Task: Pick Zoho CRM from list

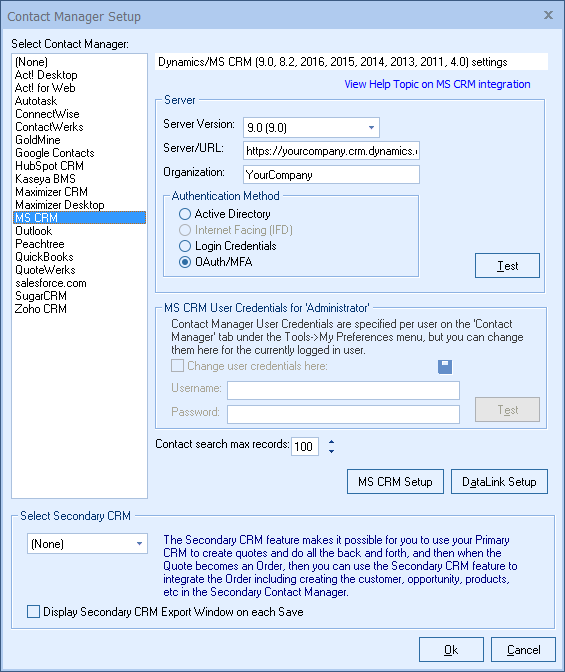Action: pyautogui.click(x=79, y=309)
